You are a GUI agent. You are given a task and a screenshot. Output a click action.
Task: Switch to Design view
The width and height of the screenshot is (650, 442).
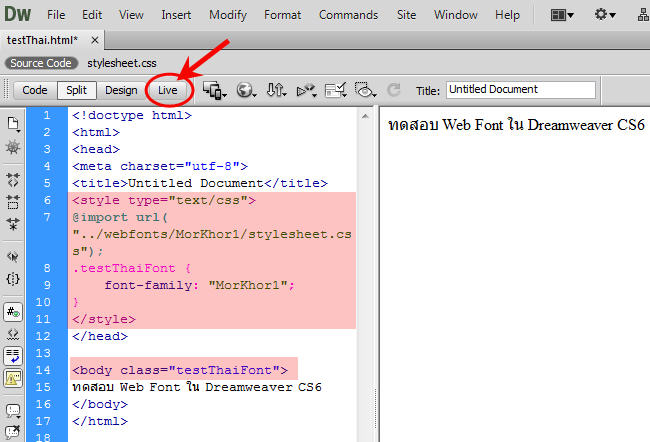121,90
